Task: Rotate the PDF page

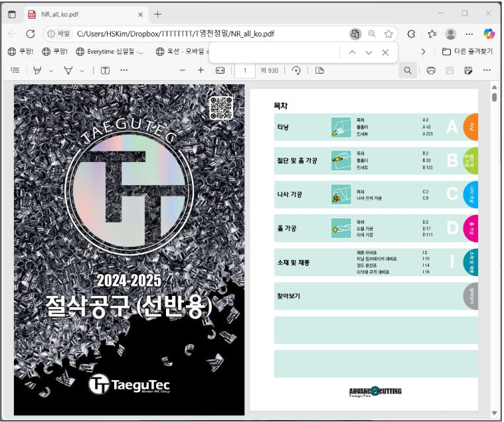Action: click(296, 70)
